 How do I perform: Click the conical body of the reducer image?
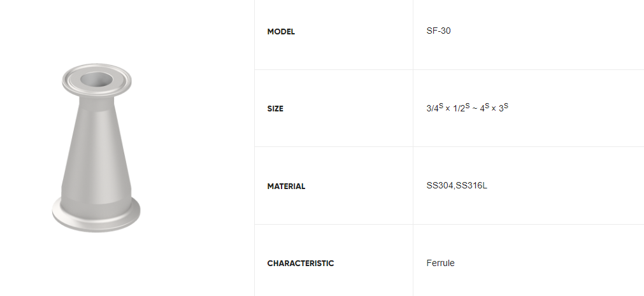(96, 148)
